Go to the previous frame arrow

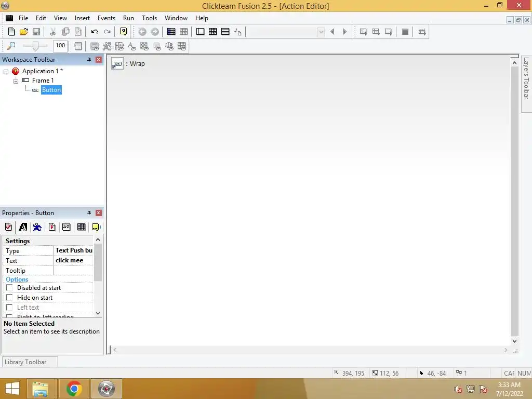[x=332, y=32]
